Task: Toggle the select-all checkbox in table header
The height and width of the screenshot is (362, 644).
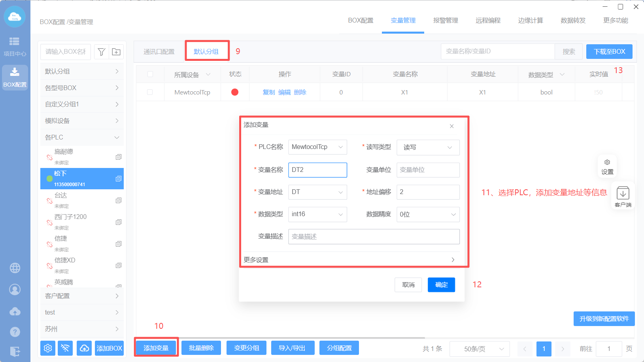Action: coord(150,74)
